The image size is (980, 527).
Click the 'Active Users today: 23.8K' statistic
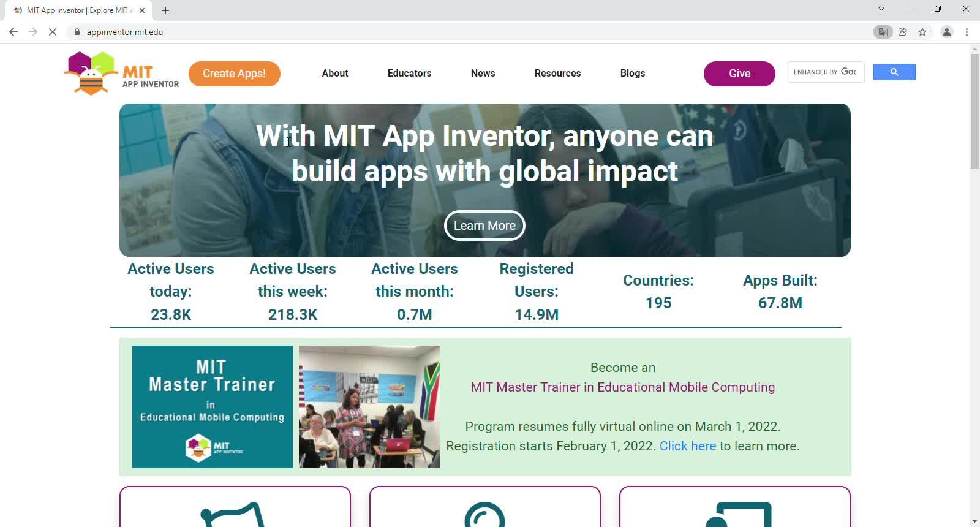click(171, 292)
